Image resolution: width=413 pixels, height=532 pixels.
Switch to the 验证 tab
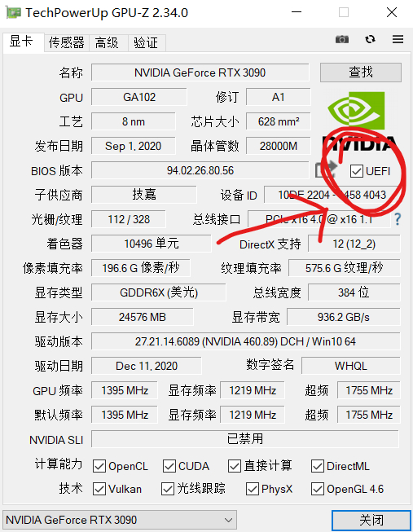147,42
